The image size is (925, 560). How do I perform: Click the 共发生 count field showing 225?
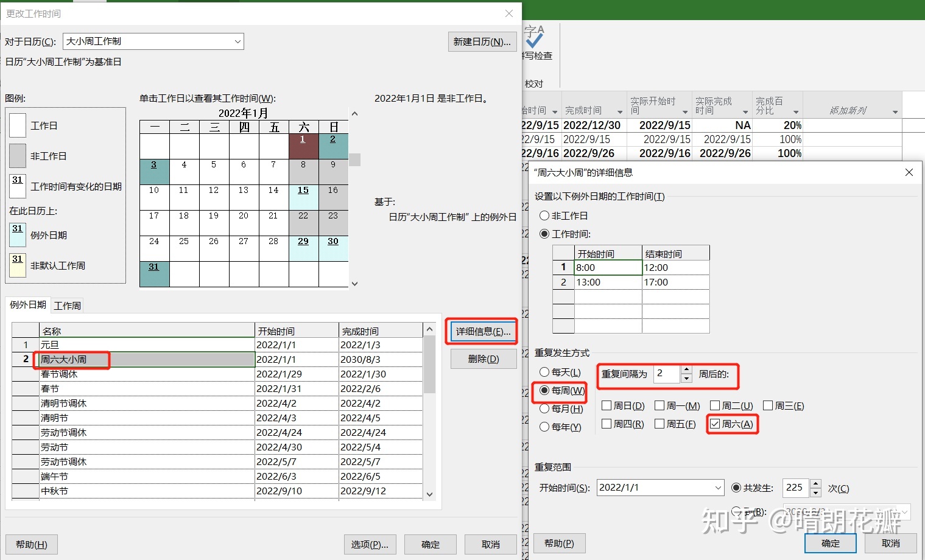[x=797, y=488]
